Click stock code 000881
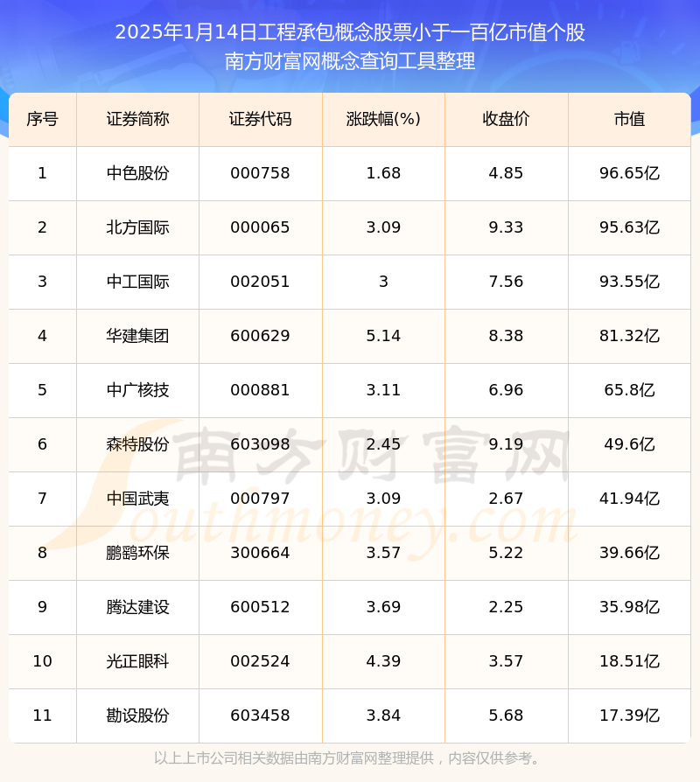This screenshot has width=700, height=782. [x=260, y=390]
